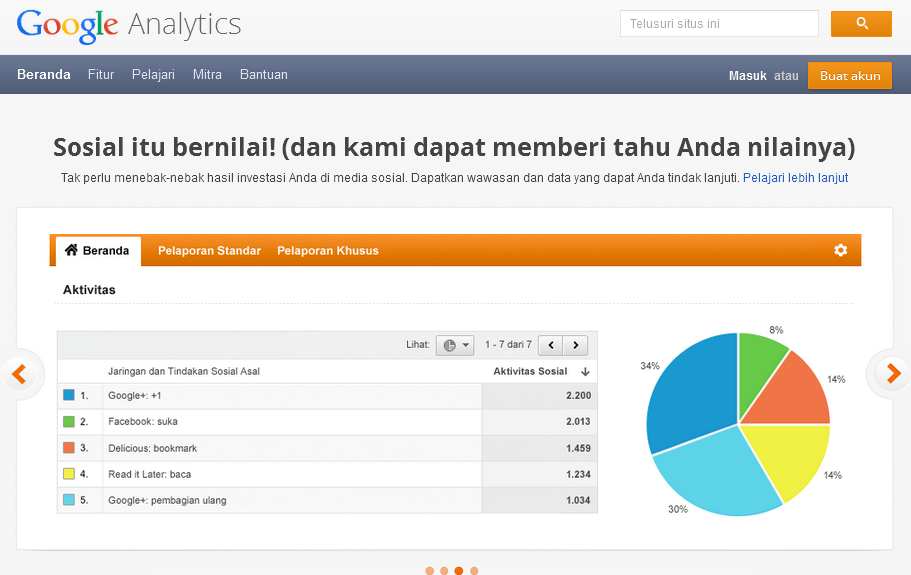The height and width of the screenshot is (575, 911).
Task: Open the settings gear icon
Action: [x=840, y=250]
